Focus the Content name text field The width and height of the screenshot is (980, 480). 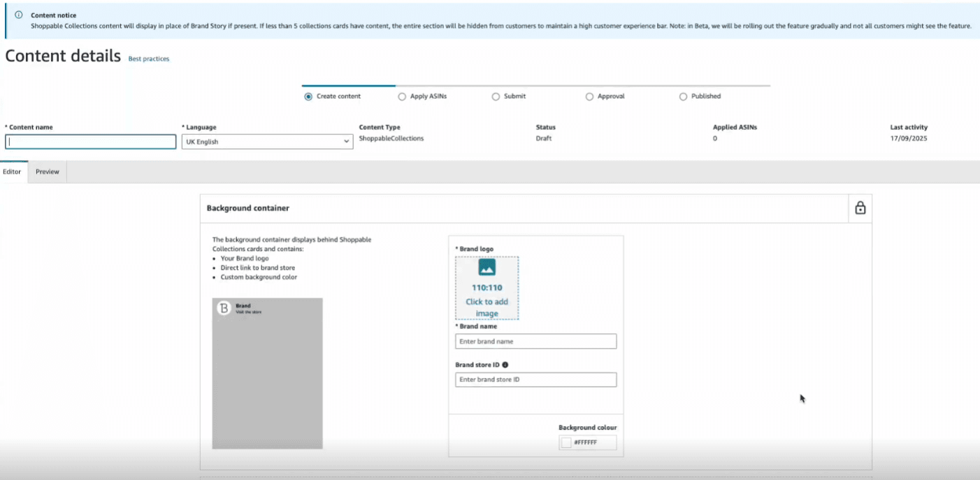click(x=91, y=142)
